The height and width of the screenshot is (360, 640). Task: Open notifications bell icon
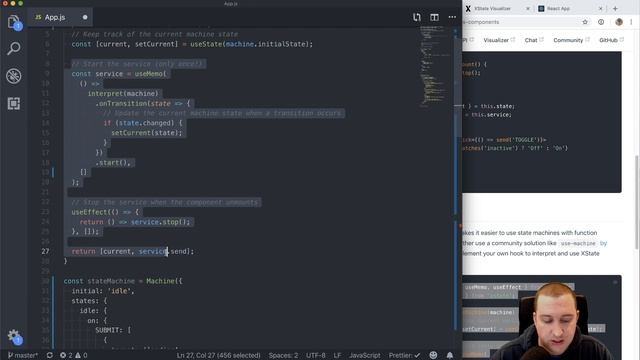pyautogui.click(x=450, y=356)
